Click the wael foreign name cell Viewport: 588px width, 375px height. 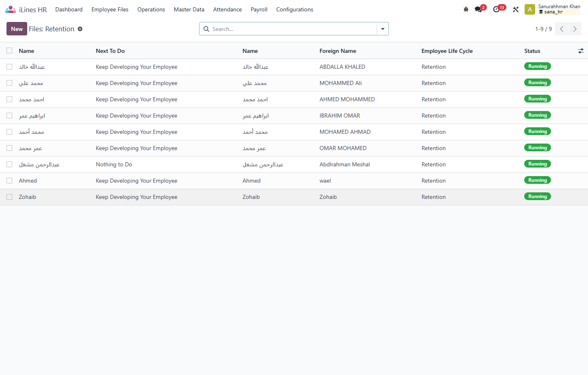pos(325,181)
